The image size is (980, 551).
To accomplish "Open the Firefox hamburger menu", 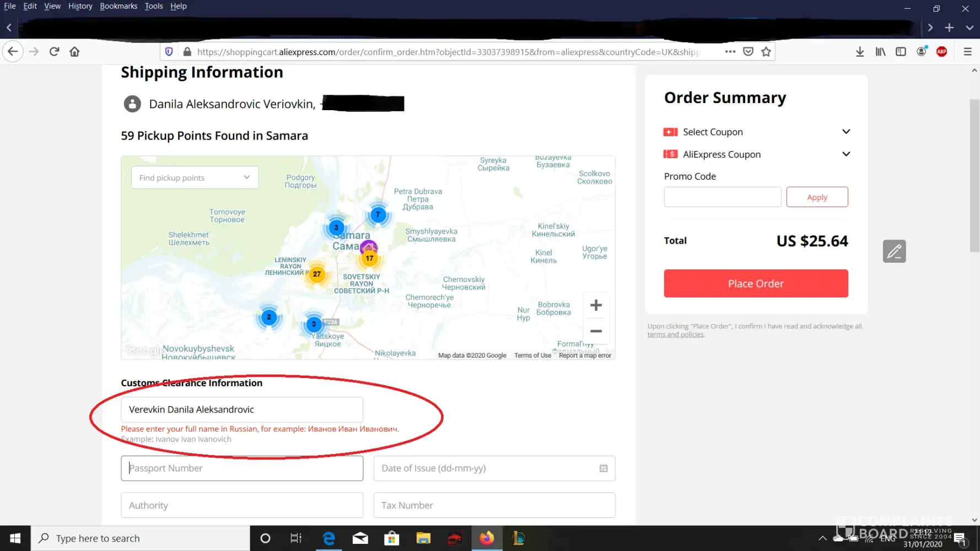I will coord(968,52).
